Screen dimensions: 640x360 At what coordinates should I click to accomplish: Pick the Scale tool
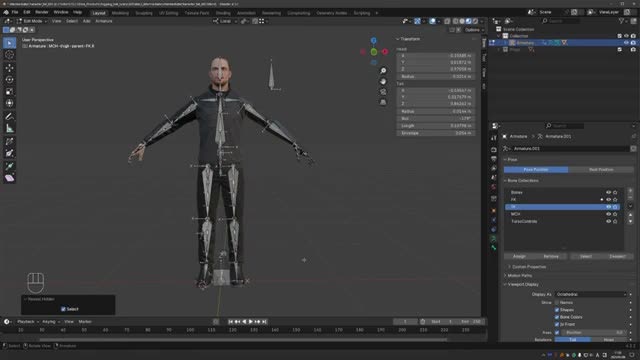[x=9, y=91]
